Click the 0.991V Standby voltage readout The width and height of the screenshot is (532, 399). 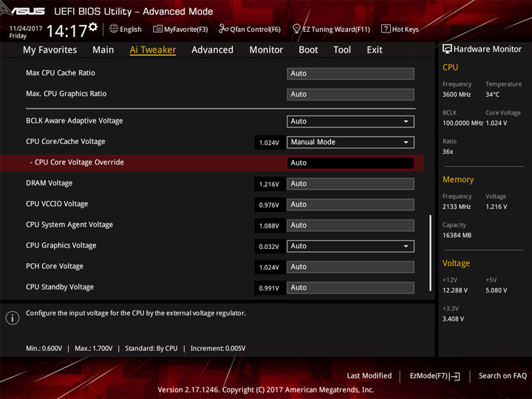270,288
